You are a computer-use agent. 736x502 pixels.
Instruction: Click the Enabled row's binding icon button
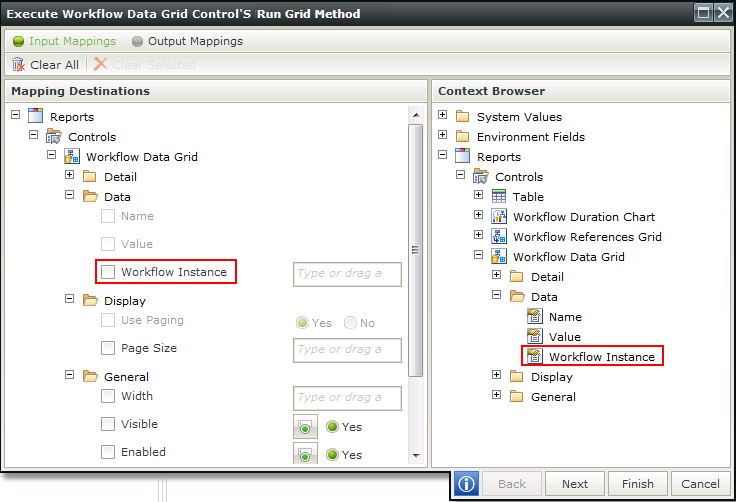tap(305, 453)
